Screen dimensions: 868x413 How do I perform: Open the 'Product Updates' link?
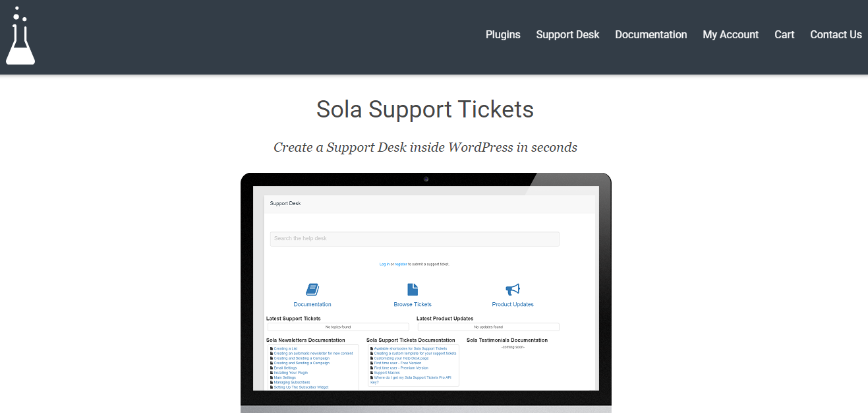(x=513, y=305)
